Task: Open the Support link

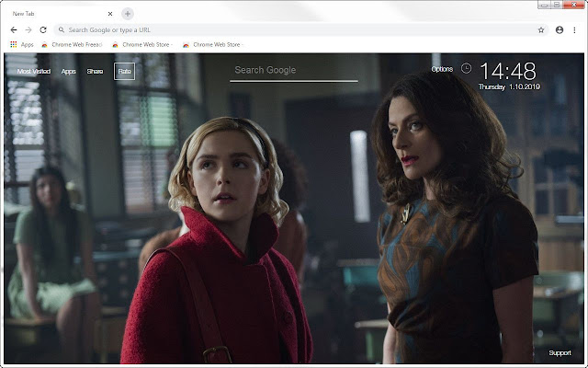Action: [x=560, y=353]
